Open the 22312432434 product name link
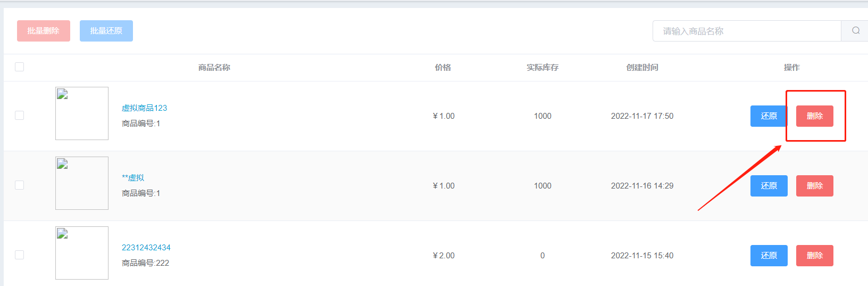 click(146, 248)
